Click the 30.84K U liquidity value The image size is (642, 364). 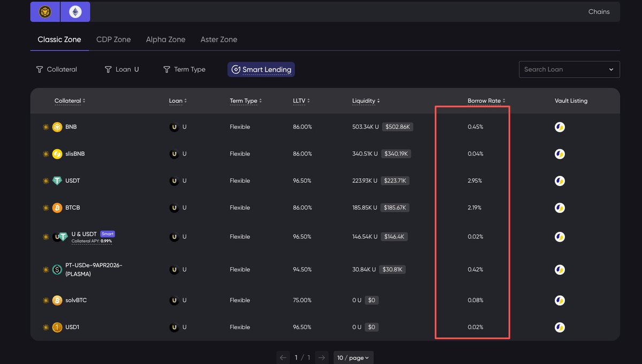[364, 270]
